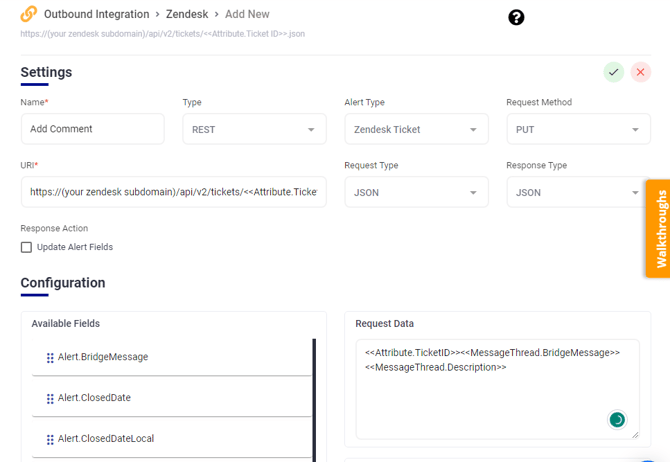
Task: Open the Type dropdown showing REST
Action: 254,129
